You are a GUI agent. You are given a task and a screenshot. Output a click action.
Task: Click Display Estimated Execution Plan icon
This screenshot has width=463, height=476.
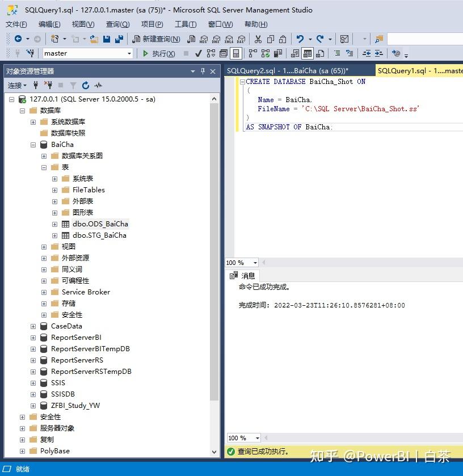tap(211, 54)
